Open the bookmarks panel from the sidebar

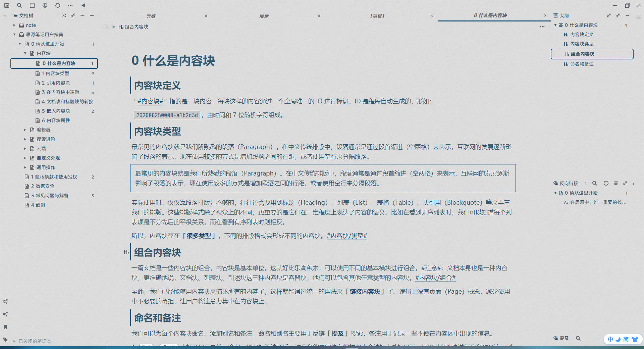tap(5, 327)
